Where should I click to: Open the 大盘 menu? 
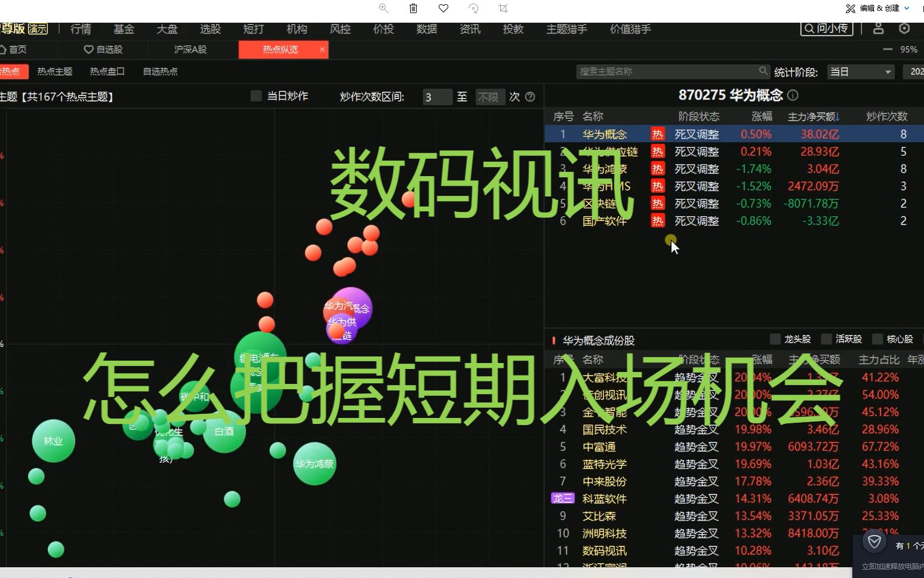(167, 29)
